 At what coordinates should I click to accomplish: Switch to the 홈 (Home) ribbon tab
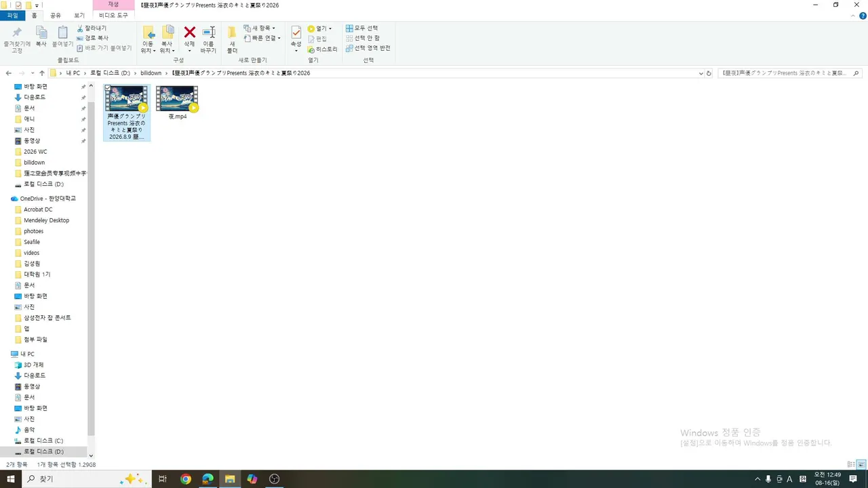[x=34, y=16]
